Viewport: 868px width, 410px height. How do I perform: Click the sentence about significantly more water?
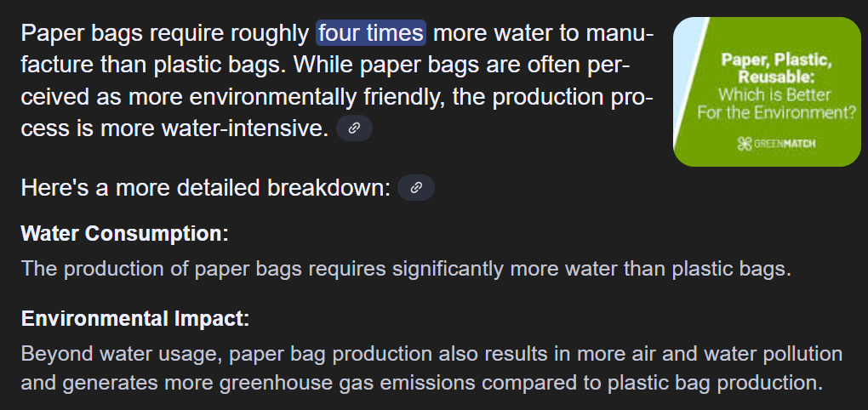point(406,270)
